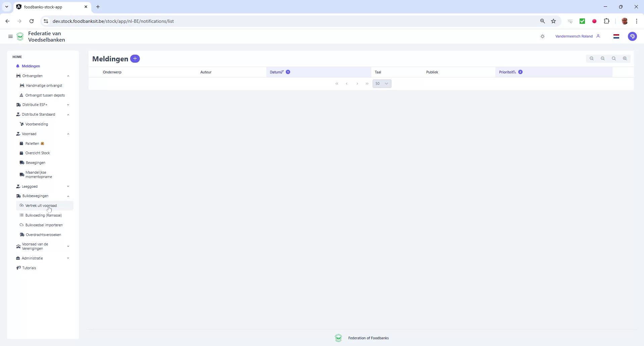Select Bulkvoeding (Ramasse) from sidebar

(x=44, y=215)
